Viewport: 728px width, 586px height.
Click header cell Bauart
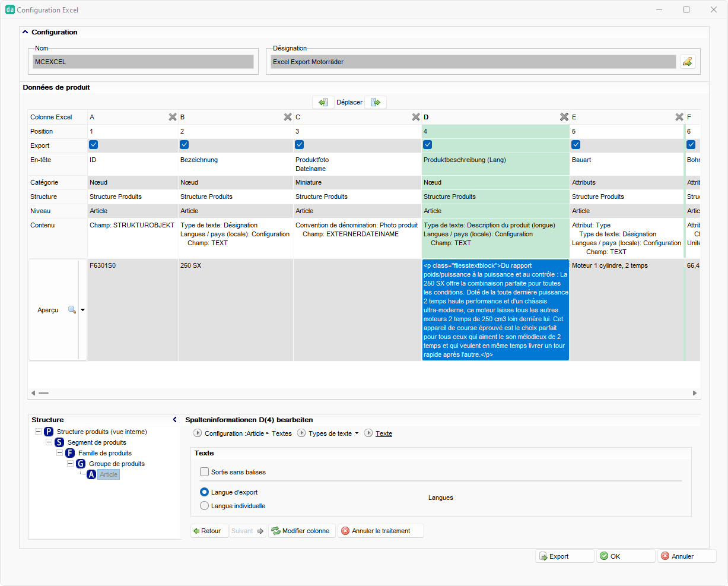[627, 164]
